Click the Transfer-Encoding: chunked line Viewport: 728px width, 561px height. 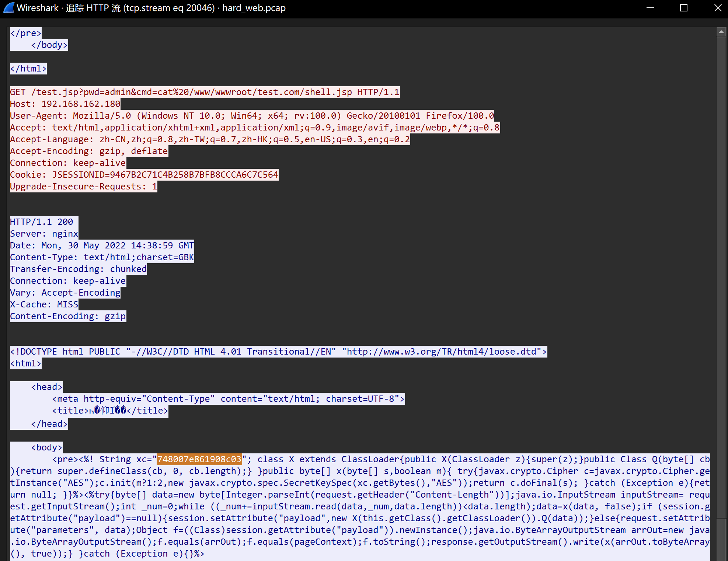78,269
